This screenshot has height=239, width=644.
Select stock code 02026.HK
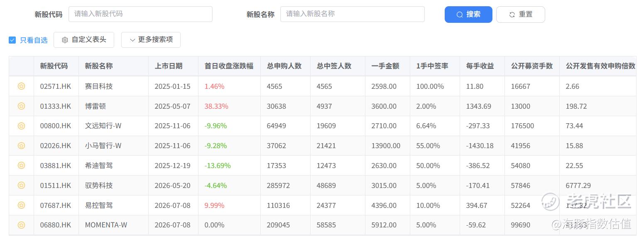(56, 146)
